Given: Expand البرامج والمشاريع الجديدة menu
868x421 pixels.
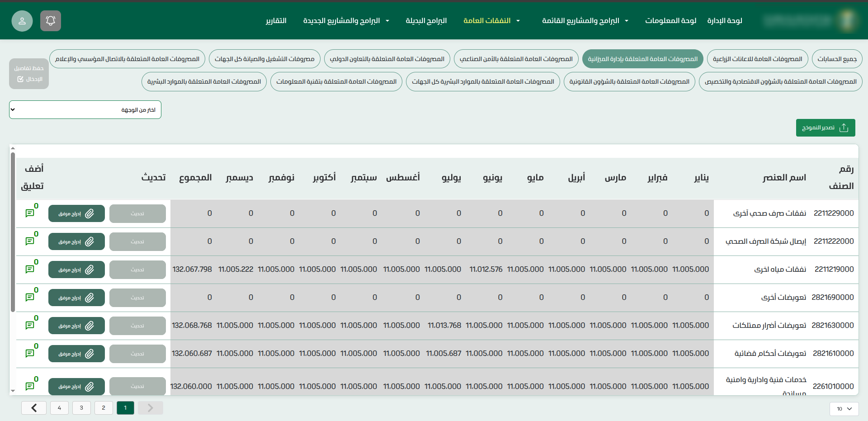Looking at the screenshot, I should [346, 21].
